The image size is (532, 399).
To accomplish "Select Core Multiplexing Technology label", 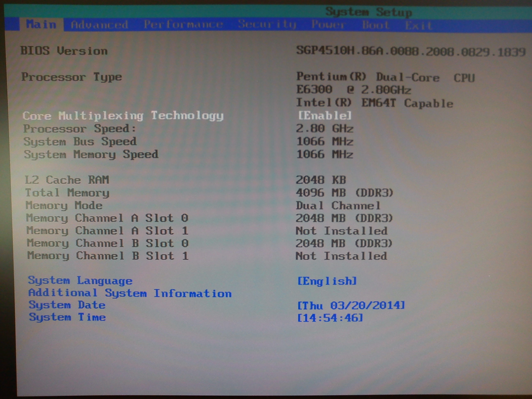I will click(123, 116).
